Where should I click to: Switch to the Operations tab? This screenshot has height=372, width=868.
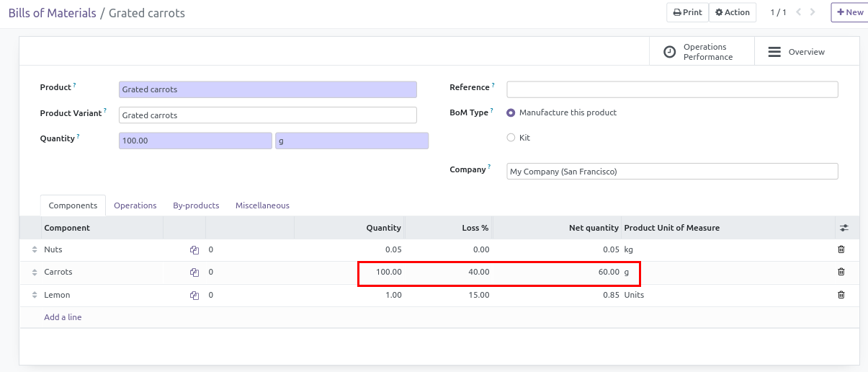(x=135, y=205)
